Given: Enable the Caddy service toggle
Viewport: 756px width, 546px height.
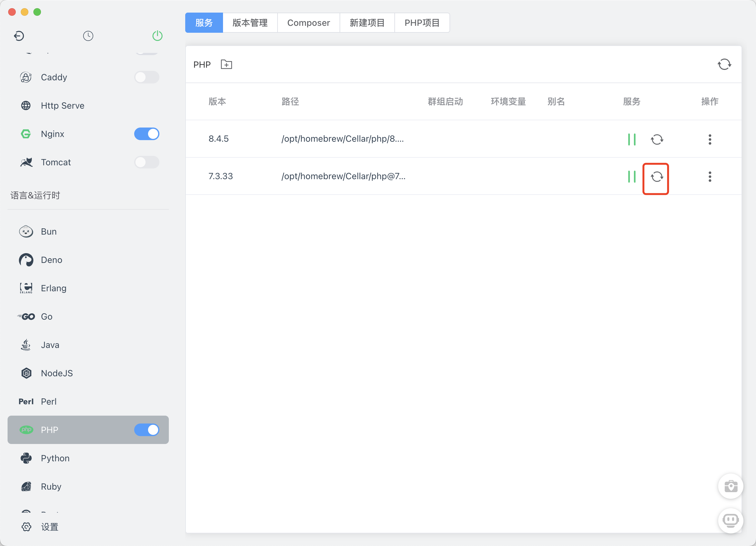Looking at the screenshot, I should (x=147, y=77).
